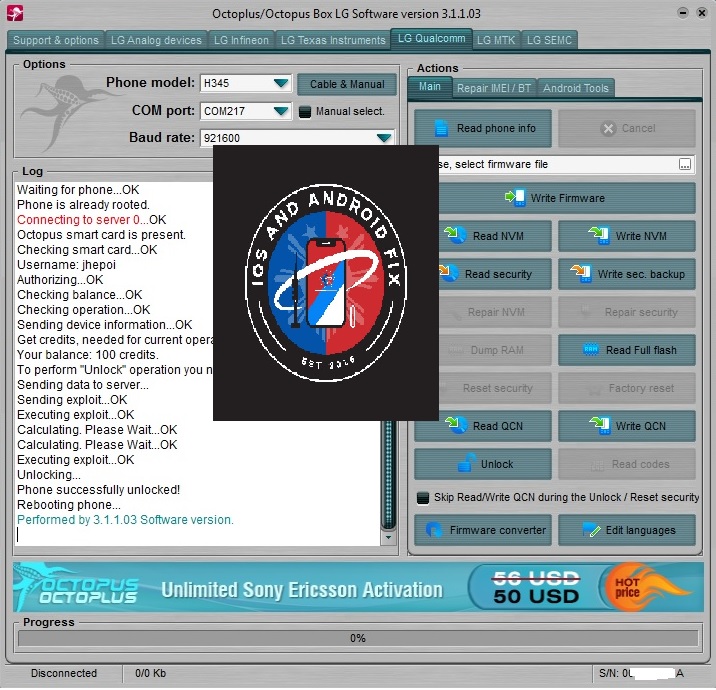Viewport: 716px width, 690px height.
Task: Toggle Manual select checkbox for COM port
Action: (x=305, y=111)
